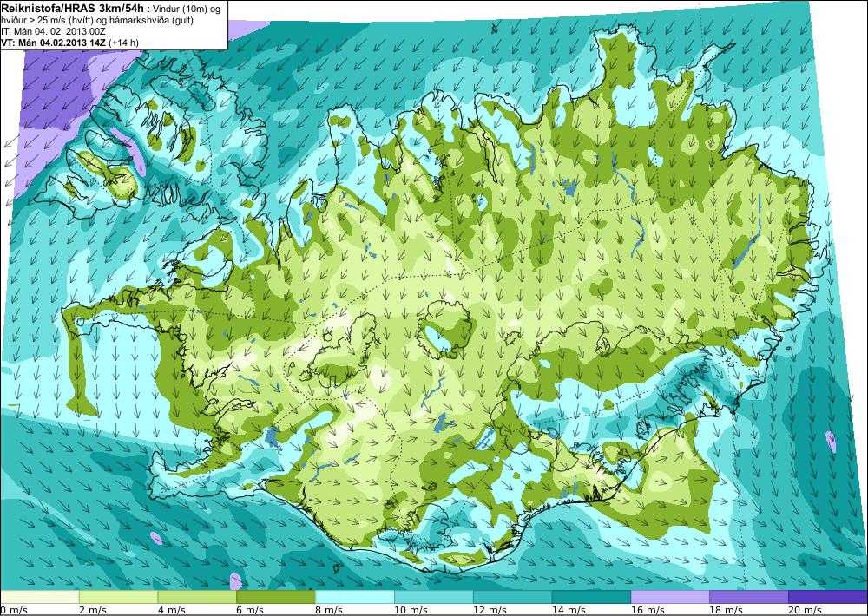This screenshot has height=616, width=868.
Task: Click the light green 2–4 m/s legend swatch
Action: click(x=118, y=597)
